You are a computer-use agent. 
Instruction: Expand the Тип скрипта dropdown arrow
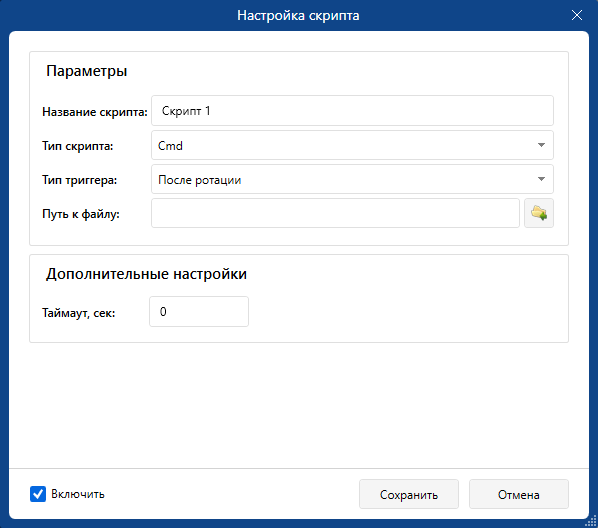(541, 145)
